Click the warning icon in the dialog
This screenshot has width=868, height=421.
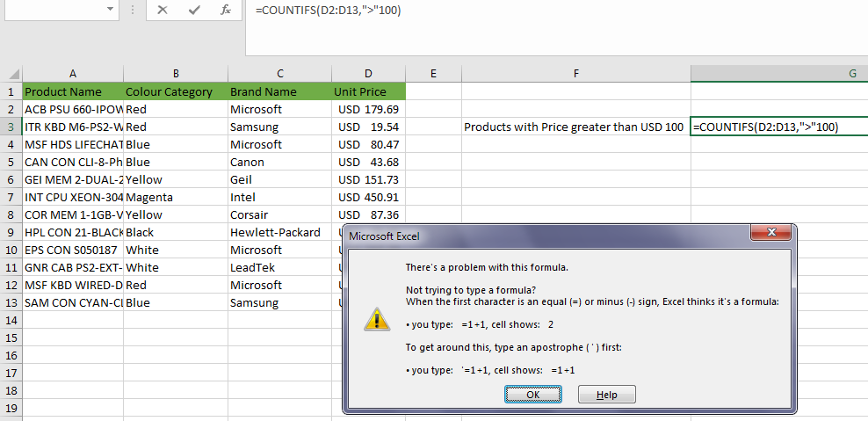coord(377,319)
